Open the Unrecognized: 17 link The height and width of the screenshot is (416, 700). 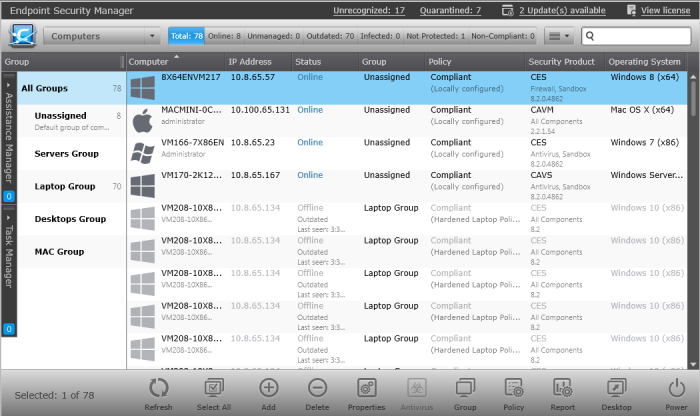pos(369,10)
